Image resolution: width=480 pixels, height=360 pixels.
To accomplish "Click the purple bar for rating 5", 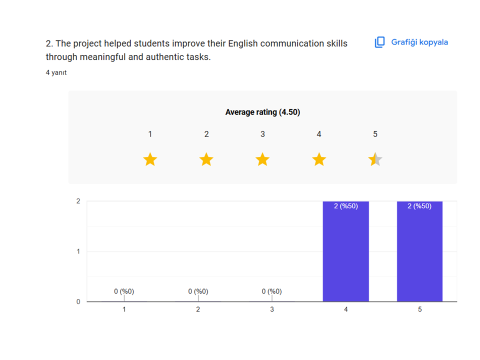I will coord(420,251).
